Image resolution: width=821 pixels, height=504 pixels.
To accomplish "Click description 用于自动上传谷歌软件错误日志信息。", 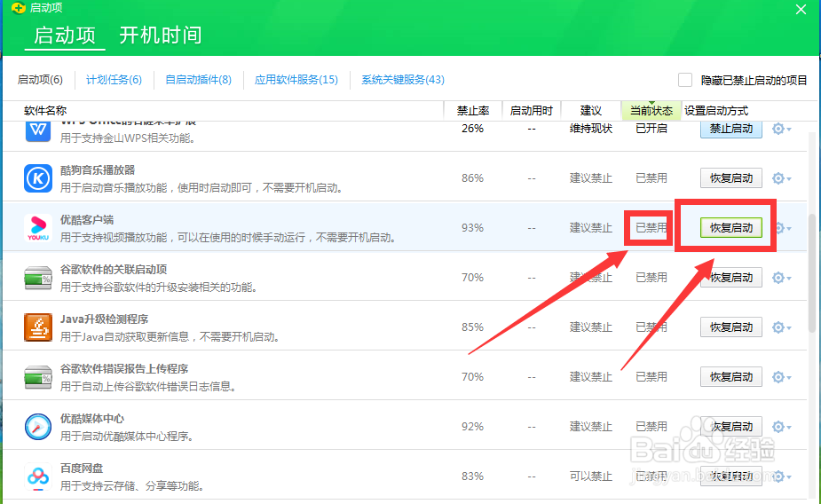I will tap(150, 387).
